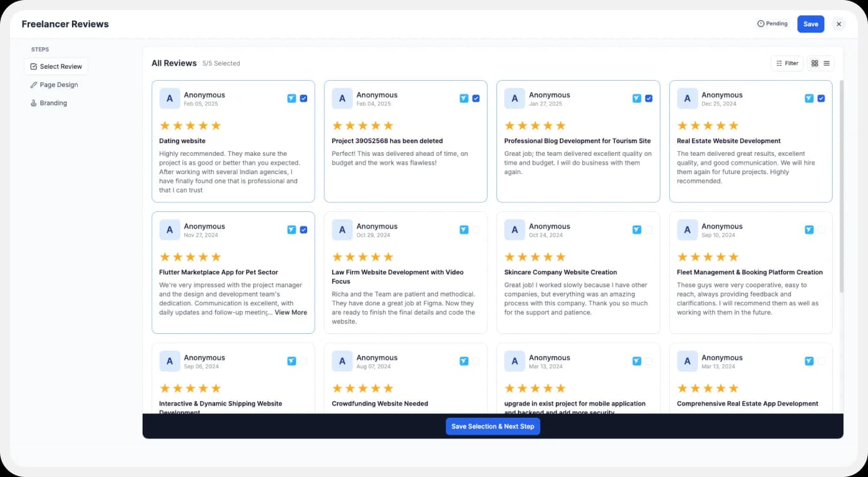
Task: Uncheck the Dating website review
Action: (303, 98)
